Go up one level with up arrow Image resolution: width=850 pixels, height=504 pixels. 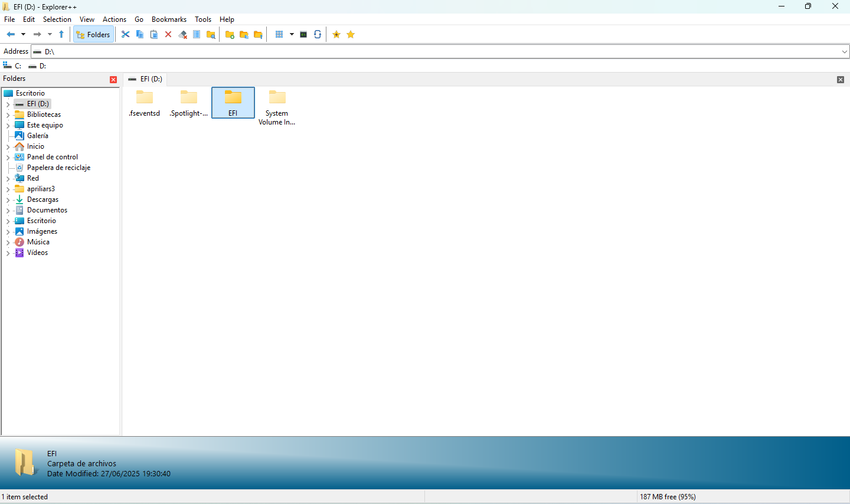click(x=61, y=34)
